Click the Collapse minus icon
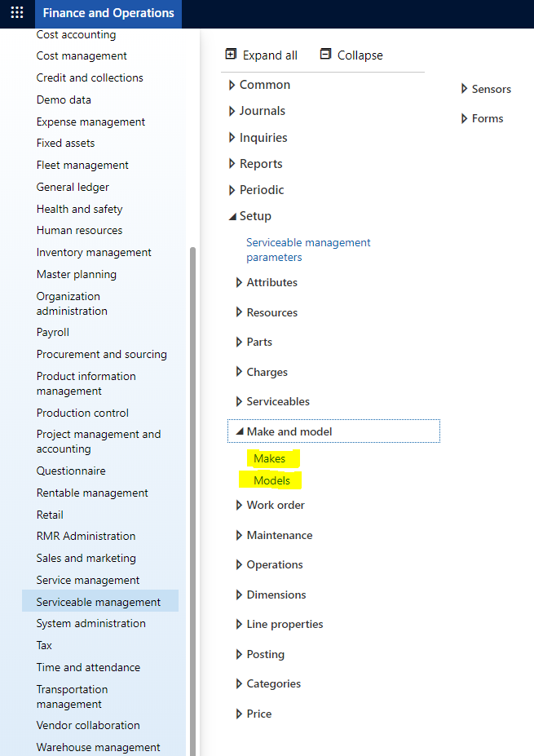 click(x=326, y=54)
